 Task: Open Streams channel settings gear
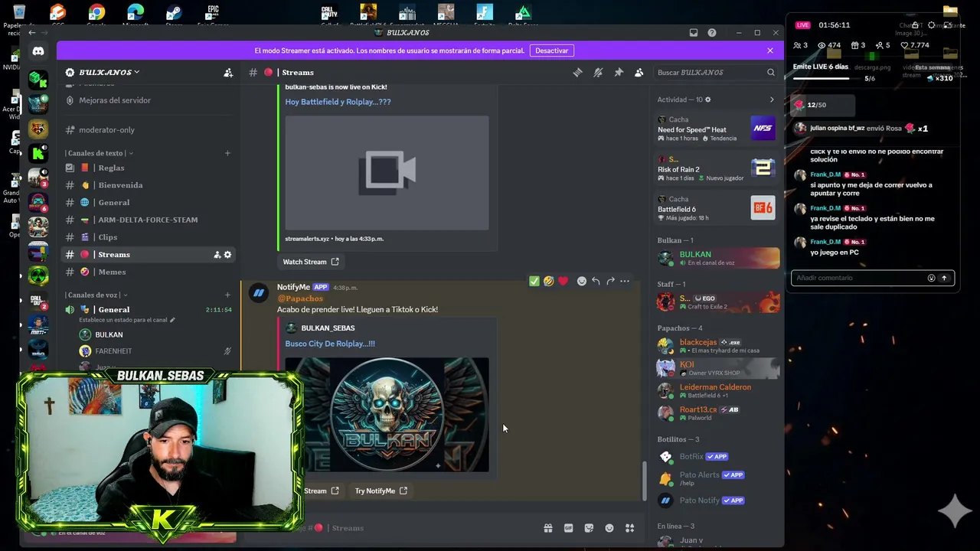pos(227,255)
